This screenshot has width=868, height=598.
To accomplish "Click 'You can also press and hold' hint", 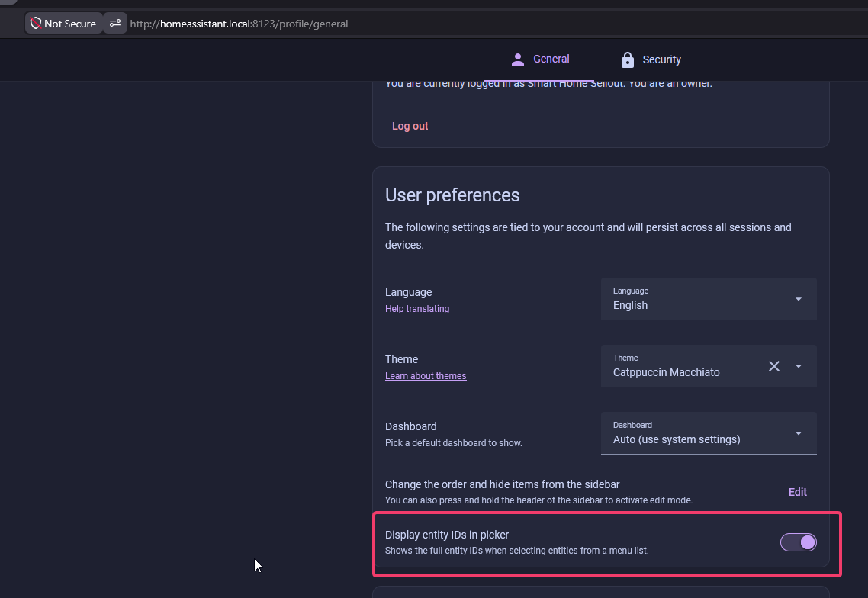I will point(538,500).
